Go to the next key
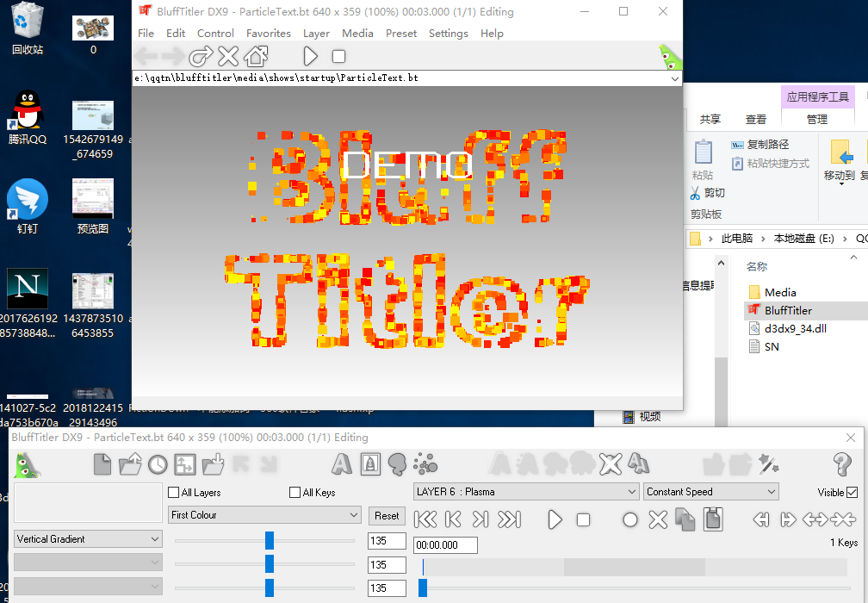868x603 pixels. [480, 519]
